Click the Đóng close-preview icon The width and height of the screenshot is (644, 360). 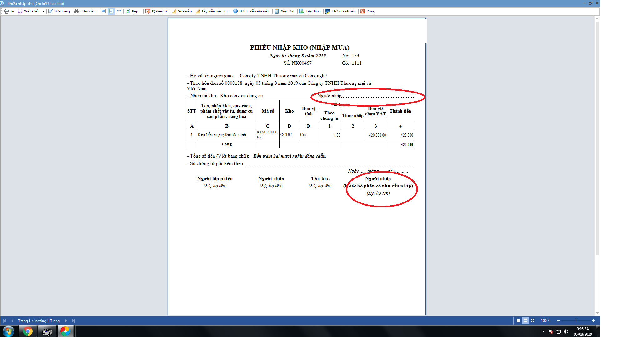click(363, 11)
